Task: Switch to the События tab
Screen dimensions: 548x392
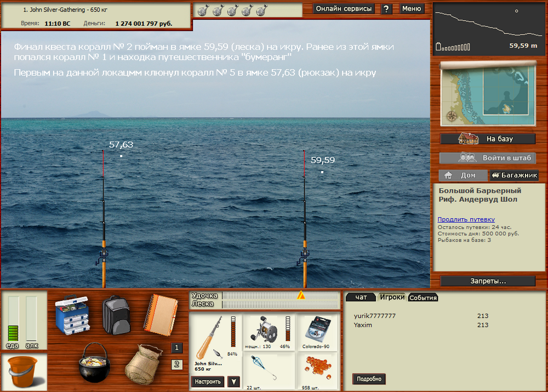Action: 423,298
